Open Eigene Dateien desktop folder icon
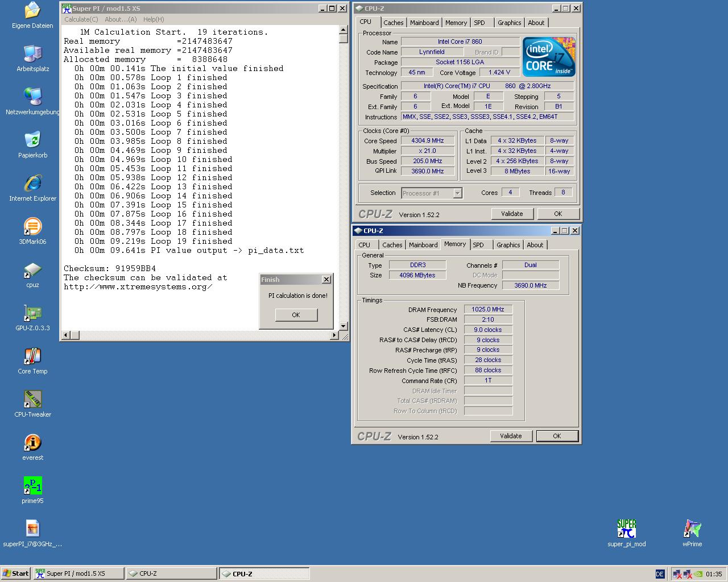This screenshot has height=582, width=728. (x=32, y=15)
